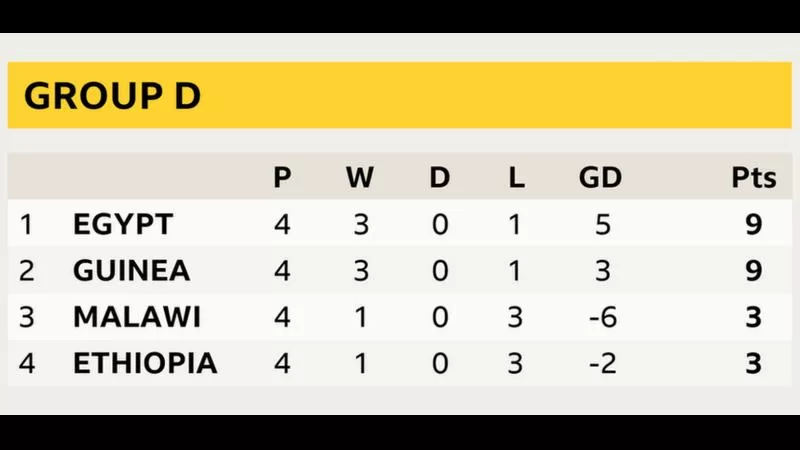Open the MALAWI team entry
Screen dimensions: 800x450
[x=137, y=317]
